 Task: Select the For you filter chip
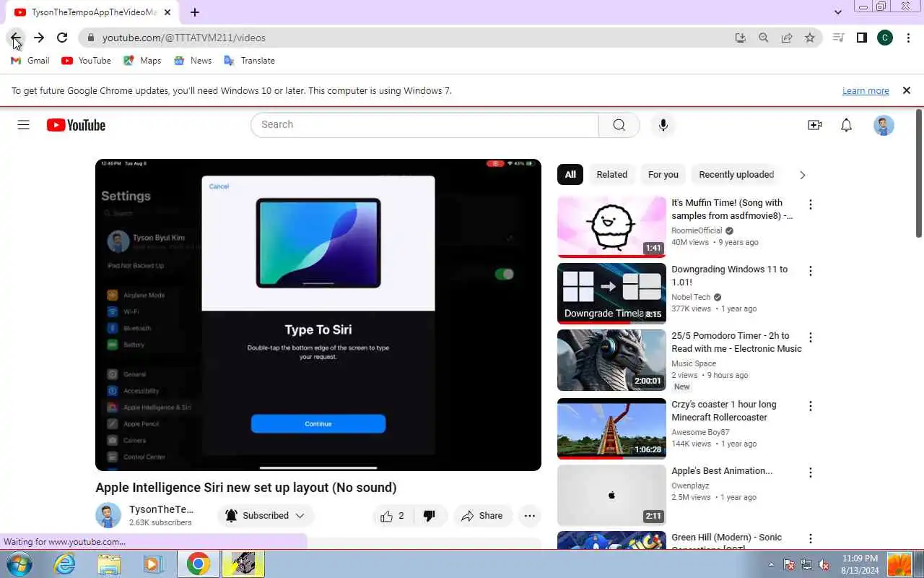pos(663,175)
